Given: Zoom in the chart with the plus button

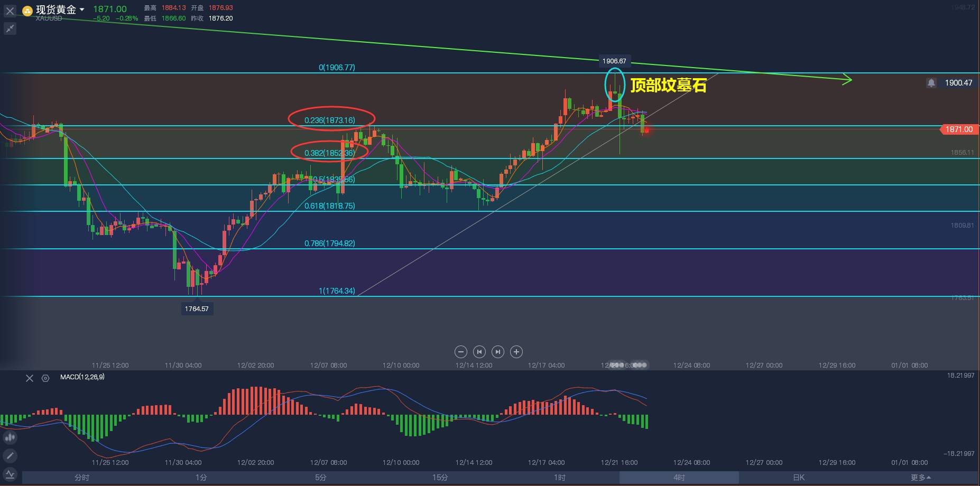Looking at the screenshot, I should (x=516, y=352).
